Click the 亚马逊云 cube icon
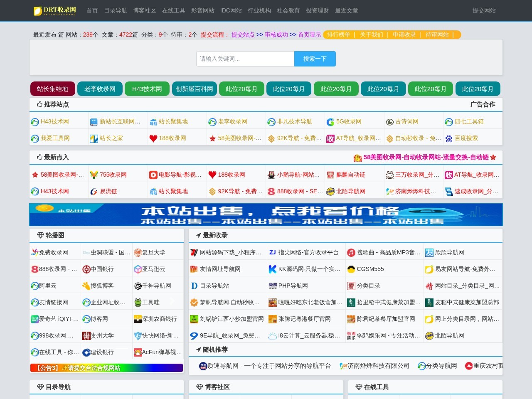This screenshot has width=532, height=399. [x=138, y=269]
